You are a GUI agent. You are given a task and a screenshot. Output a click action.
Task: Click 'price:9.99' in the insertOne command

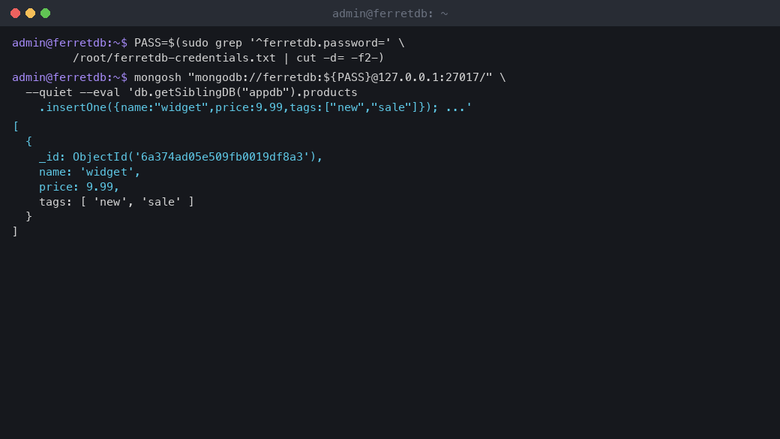point(249,107)
